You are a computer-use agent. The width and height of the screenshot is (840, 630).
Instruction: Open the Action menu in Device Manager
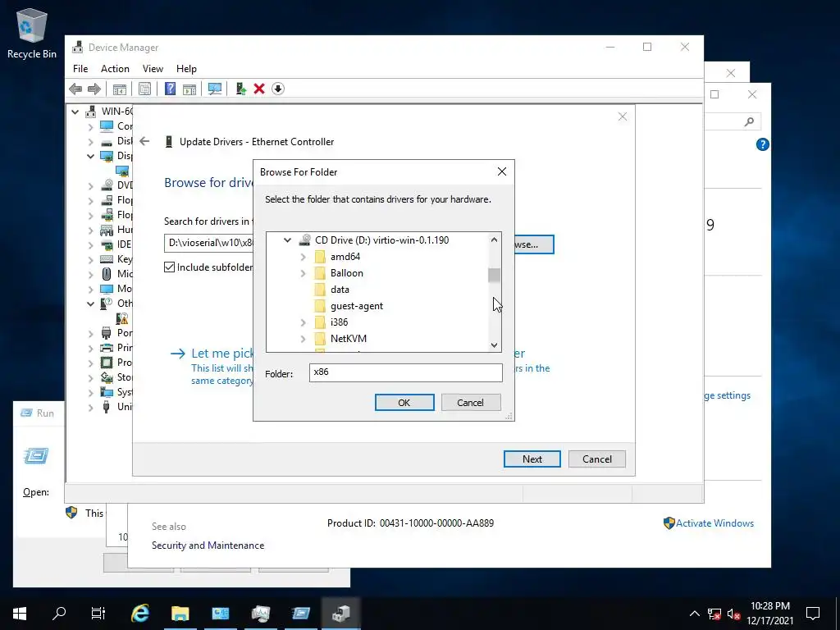(115, 69)
